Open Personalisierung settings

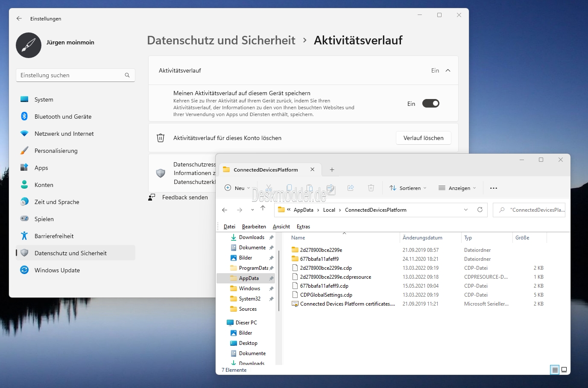(76, 151)
